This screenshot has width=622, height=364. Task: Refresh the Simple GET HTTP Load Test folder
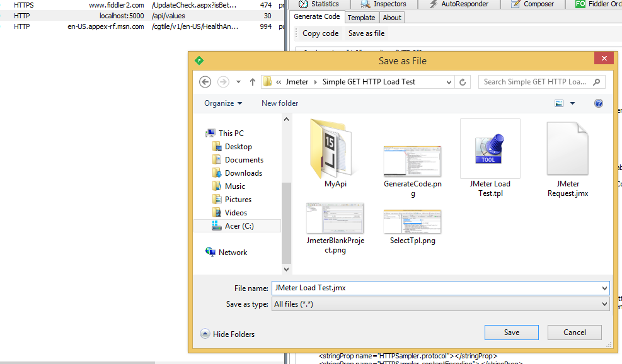click(463, 82)
